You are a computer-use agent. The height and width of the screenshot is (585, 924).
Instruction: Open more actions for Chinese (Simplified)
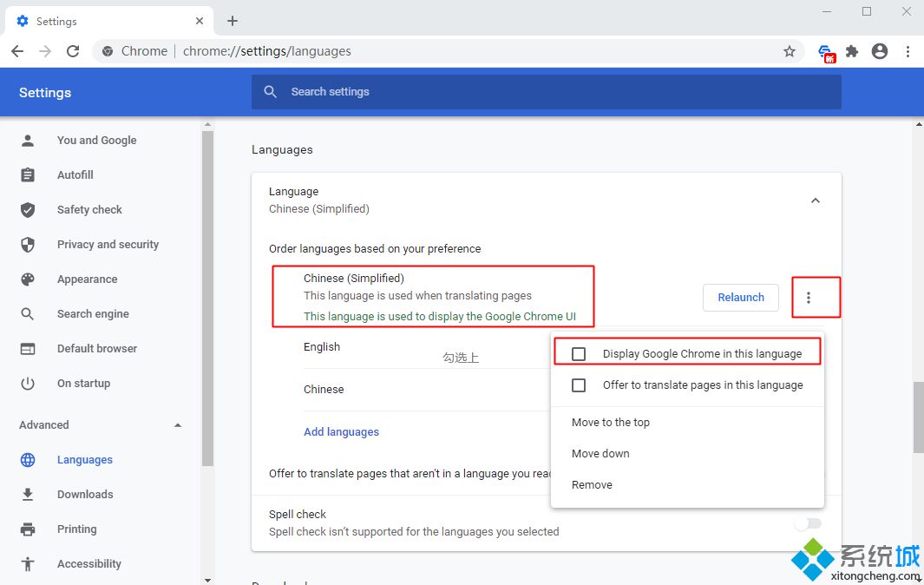pyautogui.click(x=809, y=297)
